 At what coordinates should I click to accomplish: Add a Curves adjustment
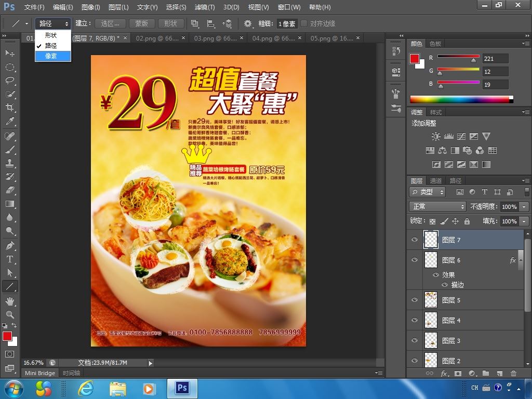pos(461,137)
